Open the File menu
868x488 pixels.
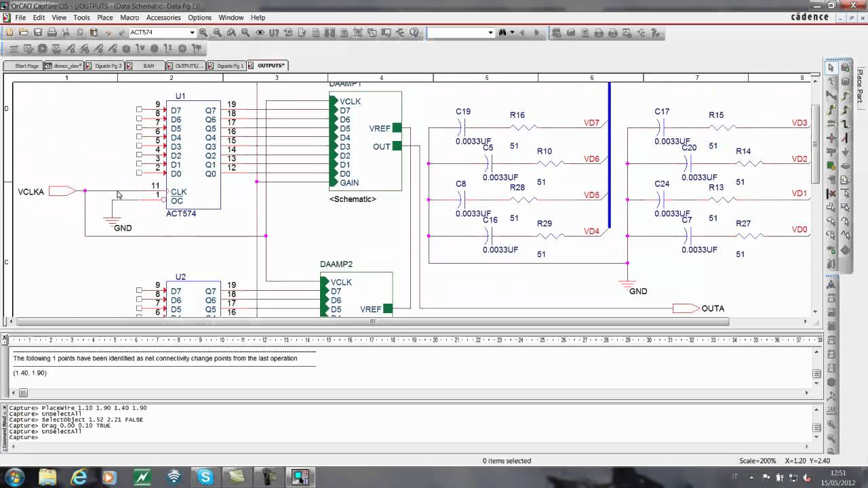click(20, 18)
